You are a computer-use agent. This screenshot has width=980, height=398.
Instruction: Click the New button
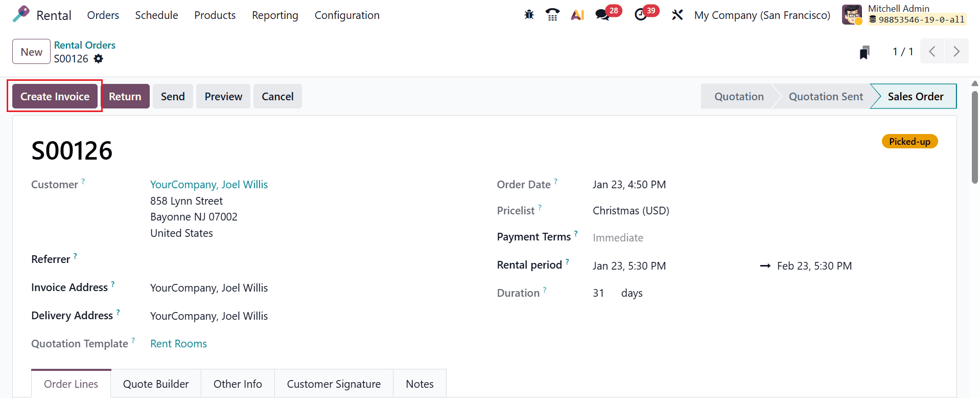click(x=31, y=52)
